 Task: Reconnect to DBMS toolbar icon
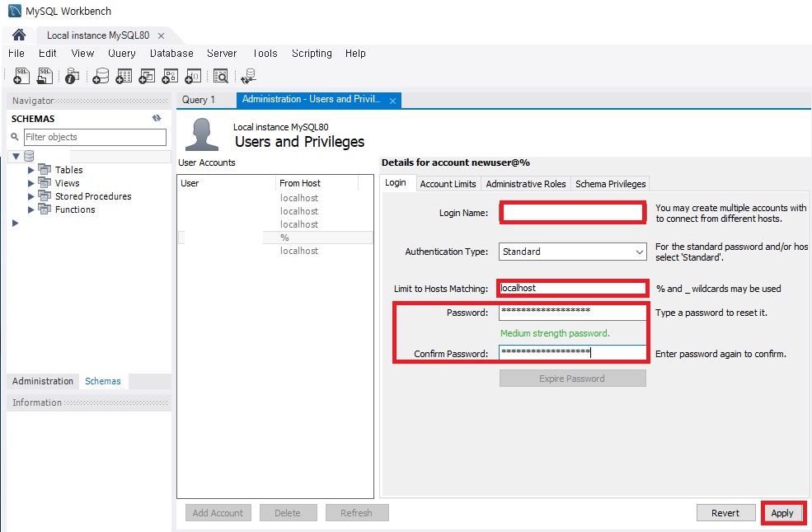pos(249,76)
